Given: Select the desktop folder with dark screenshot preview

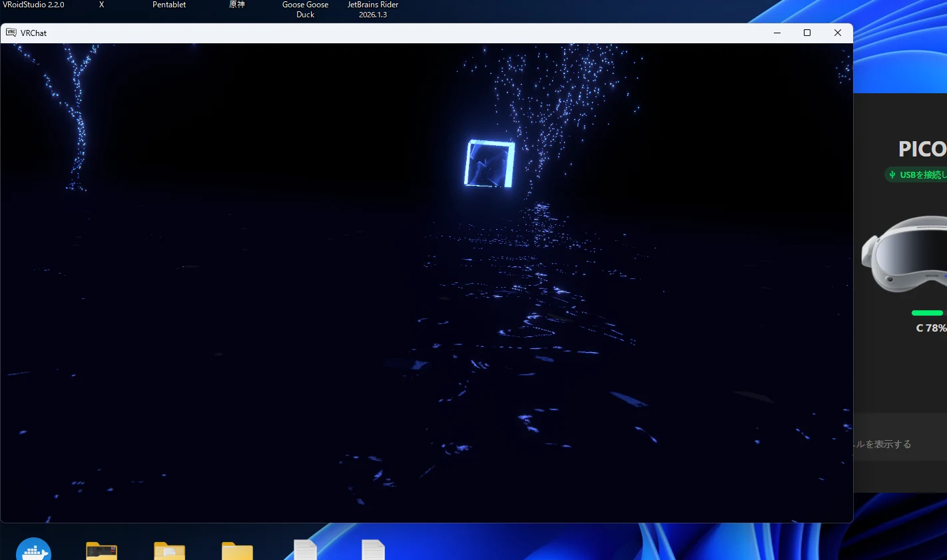Looking at the screenshot, I should [101, 551].
